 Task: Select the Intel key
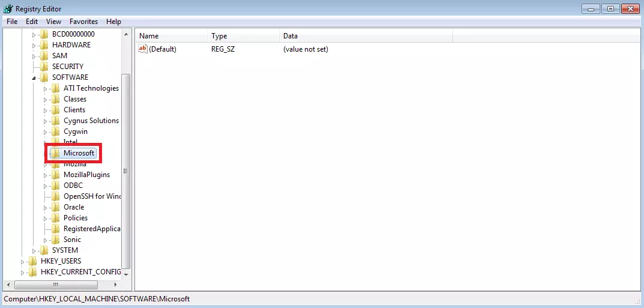point(70,142)
